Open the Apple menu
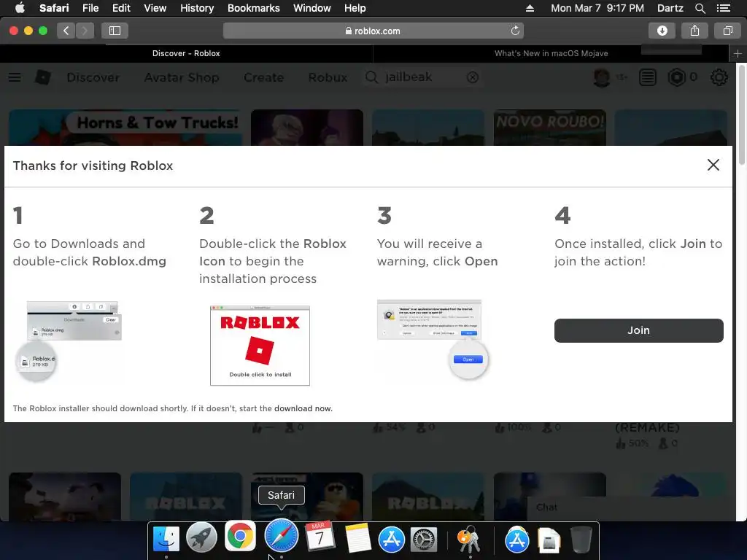 click(20, 8)
